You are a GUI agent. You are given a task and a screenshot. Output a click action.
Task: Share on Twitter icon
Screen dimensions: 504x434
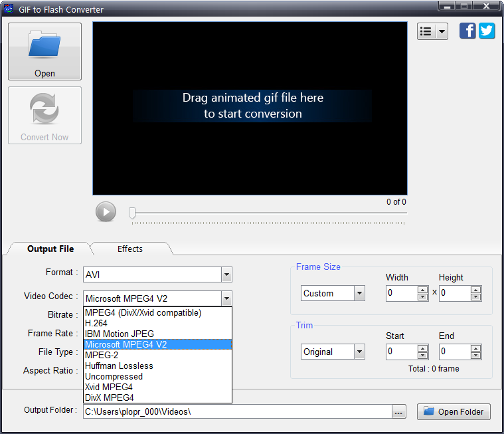point(487,31)
